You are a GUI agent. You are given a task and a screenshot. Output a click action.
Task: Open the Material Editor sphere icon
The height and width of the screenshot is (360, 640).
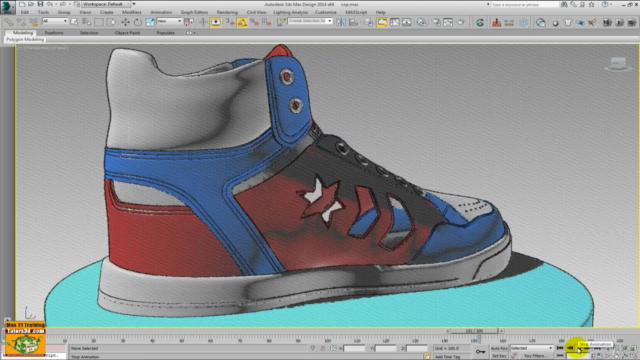pyautogui.click(x=421, y=22)
